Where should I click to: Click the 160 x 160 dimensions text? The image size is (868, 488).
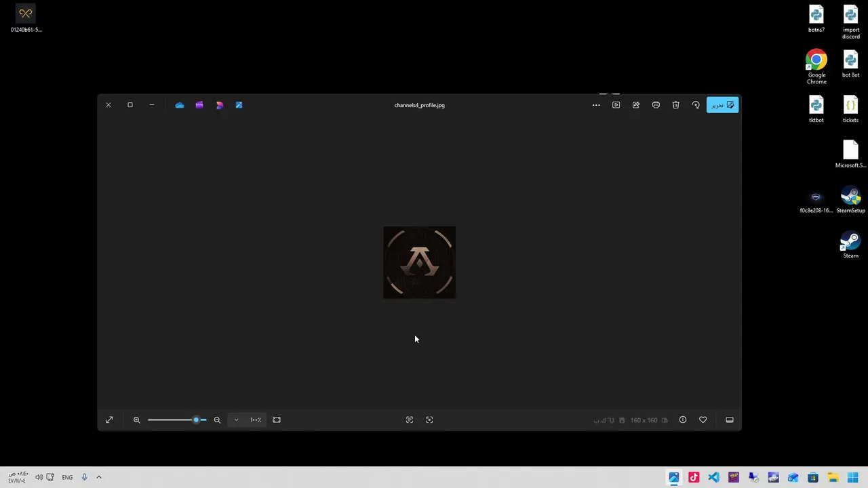(x=644, y=420)
